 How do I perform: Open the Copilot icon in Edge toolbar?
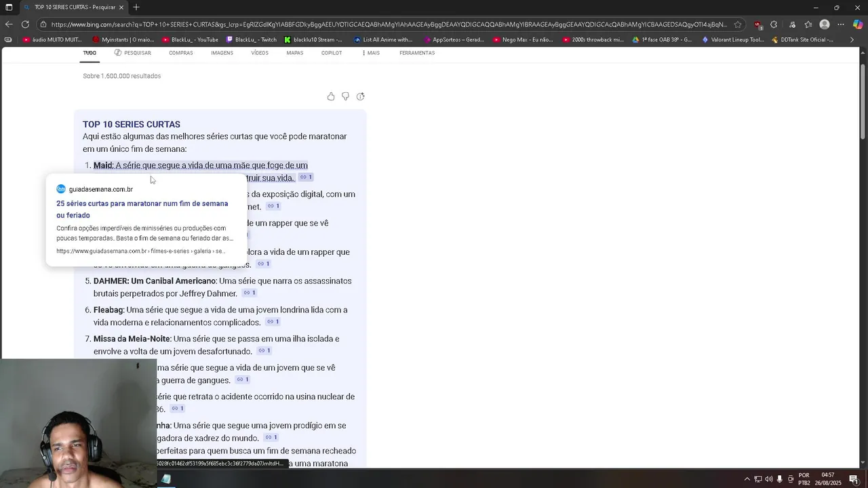(x=858, y=24)
